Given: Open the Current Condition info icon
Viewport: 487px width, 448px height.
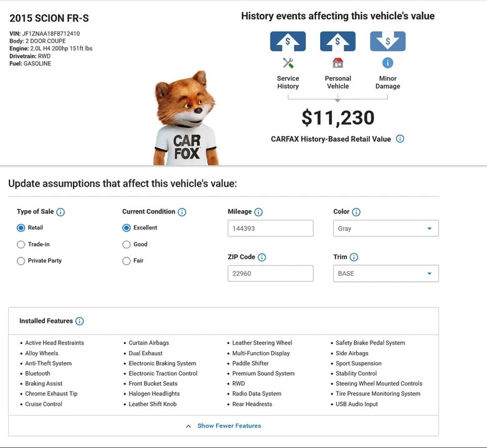Looking at the screenshot, I should (182, 212).
